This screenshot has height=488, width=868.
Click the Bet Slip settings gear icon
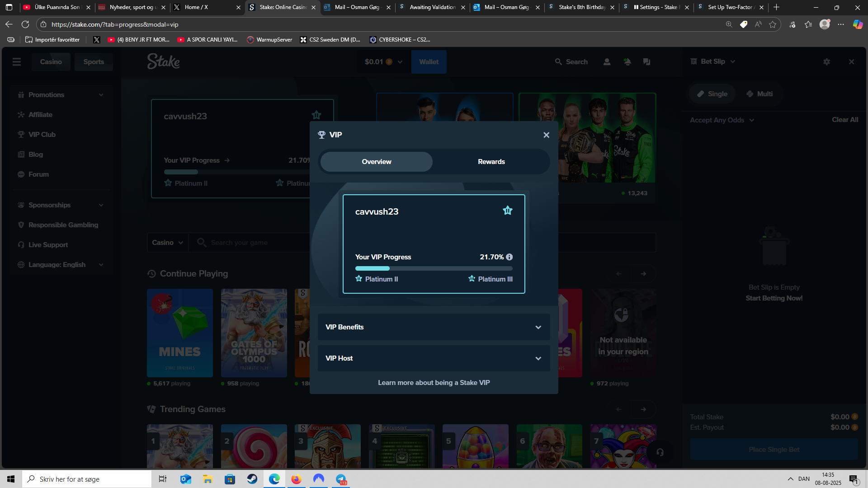click(x=827, y=62)
